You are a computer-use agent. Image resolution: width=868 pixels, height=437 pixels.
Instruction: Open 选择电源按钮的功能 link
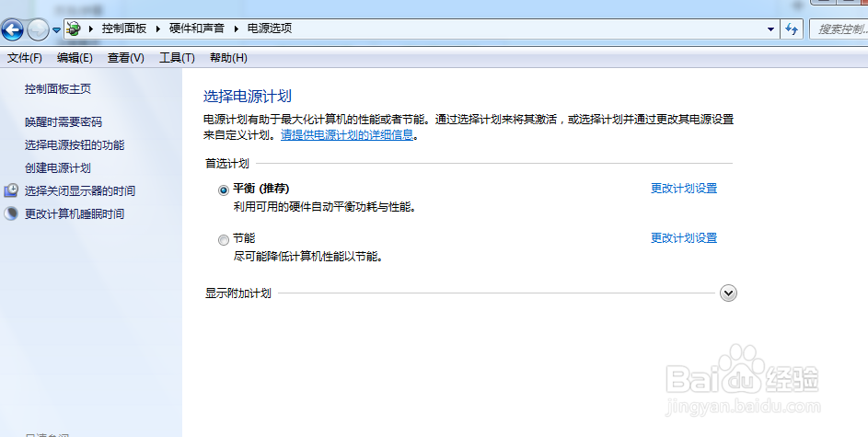point(75,145)
